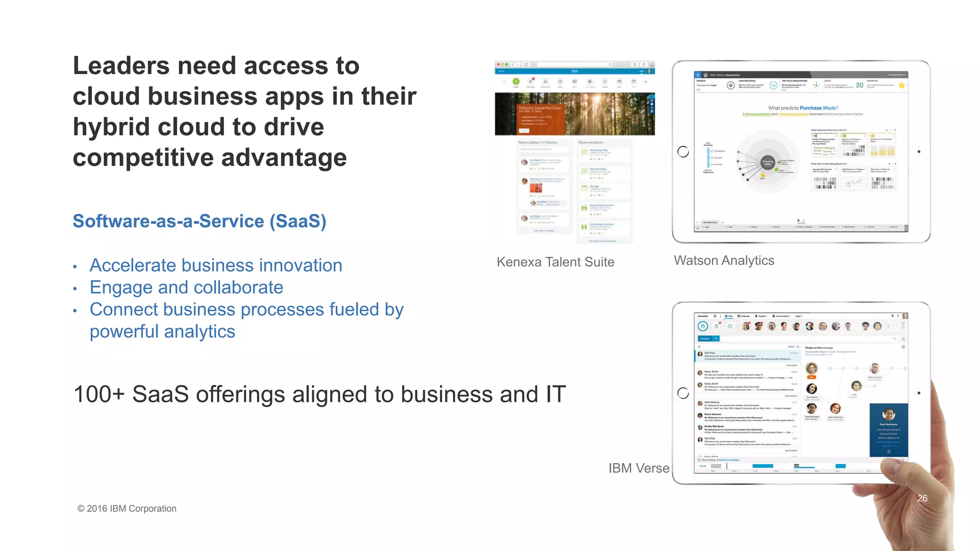Click the central Purchase Made node
980x551 pixels.
click(768, 163)
